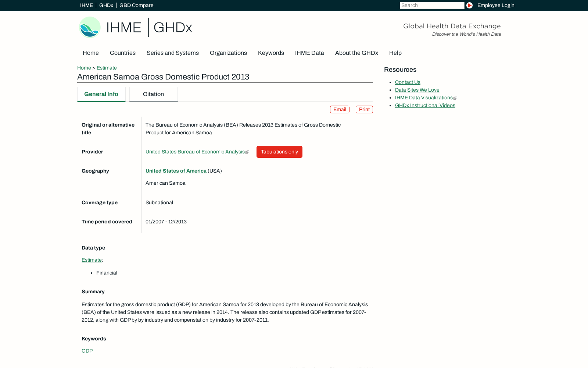Image resolution: width=588 pixels, height=368 pixels.
Task: Switch to the Citation tab
Action: coord(154,94)
